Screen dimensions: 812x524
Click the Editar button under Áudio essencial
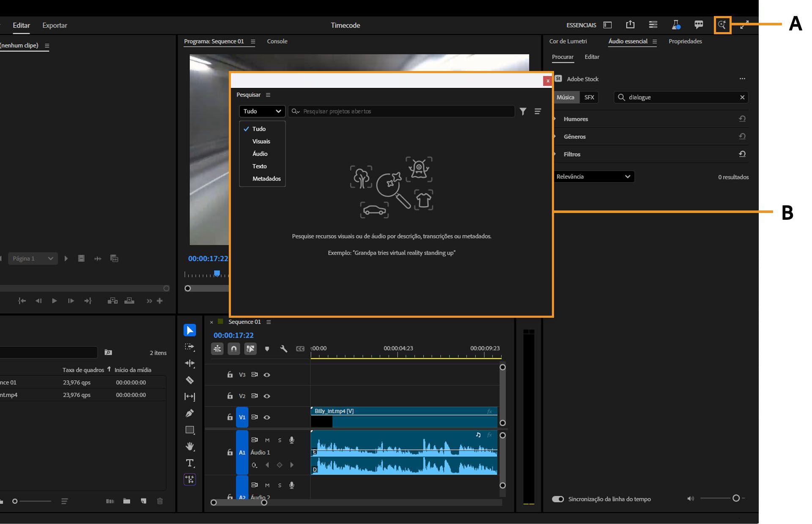click(592, 57)
